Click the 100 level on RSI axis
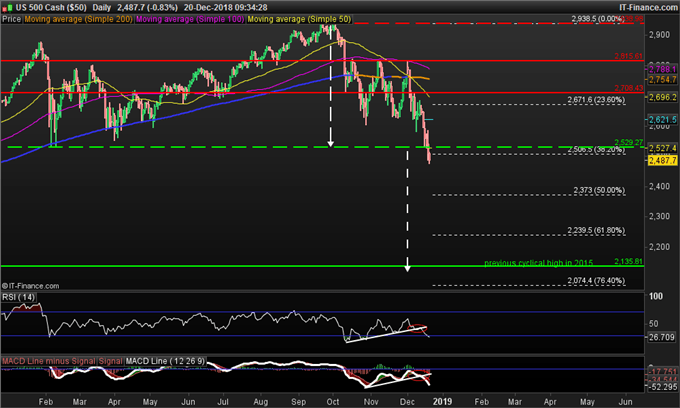Viewport: 680px width, 408px height. (x=656, y=296)
